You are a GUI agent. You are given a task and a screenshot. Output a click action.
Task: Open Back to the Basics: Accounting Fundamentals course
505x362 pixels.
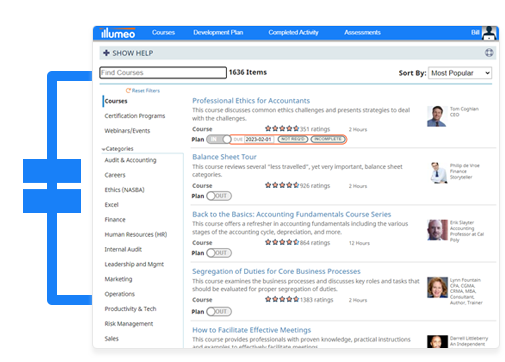292,214
